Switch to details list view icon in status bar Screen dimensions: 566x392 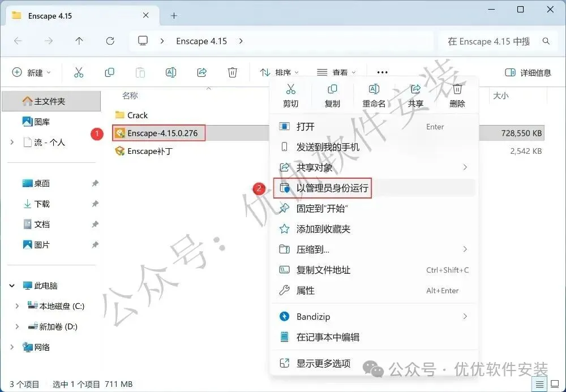point(539,385)
